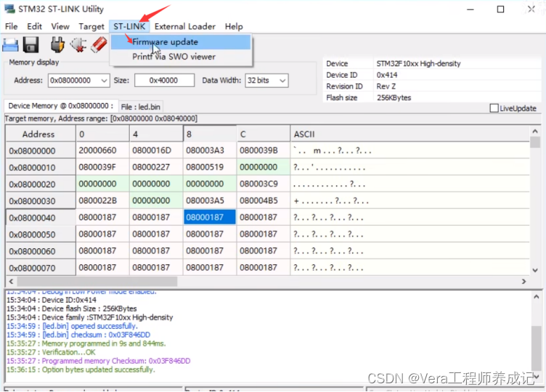
Task: Click the highlighted 08000187 cell in row 0x08000040
Action: (x=210, y=217)
